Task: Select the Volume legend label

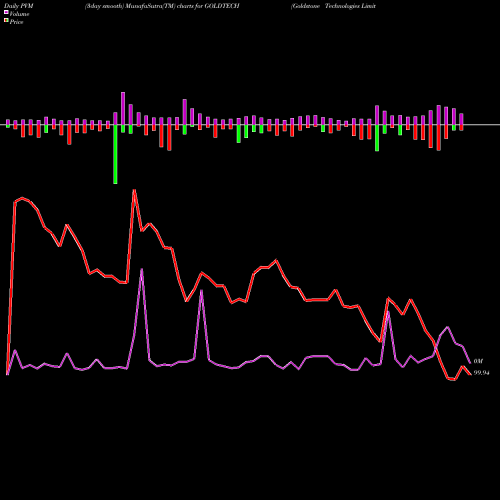Action: point(19,14)
